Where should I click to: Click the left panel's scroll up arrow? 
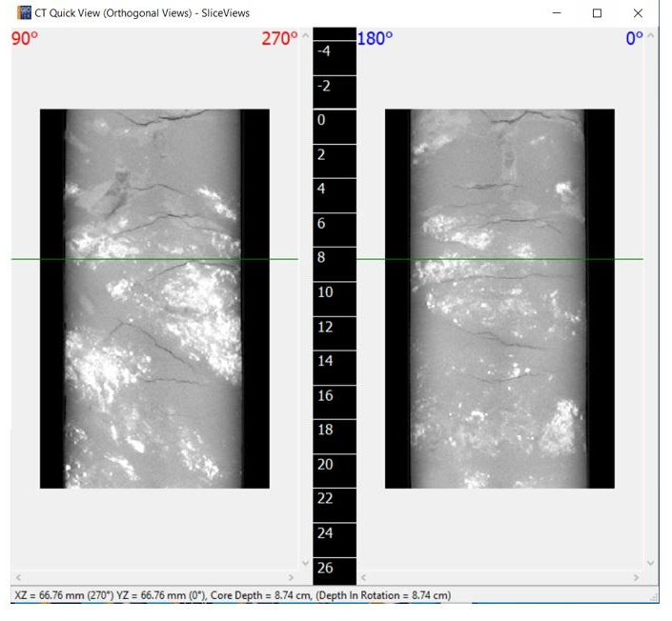point(306,35)
